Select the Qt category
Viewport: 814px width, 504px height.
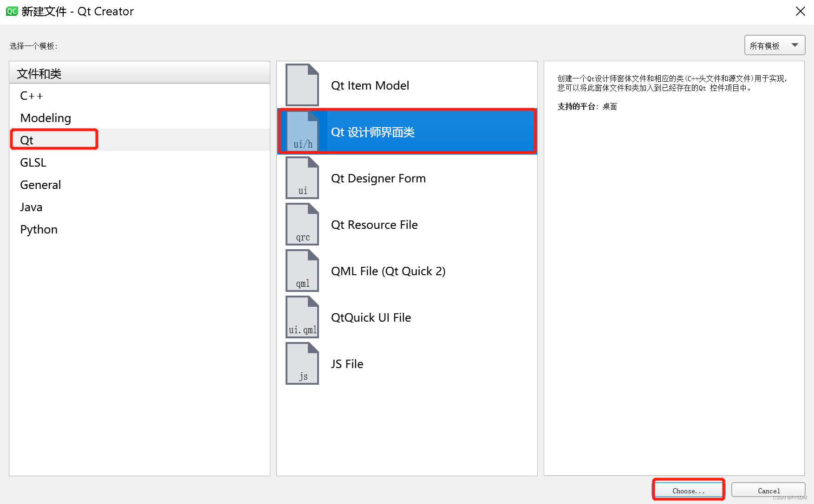139,140
